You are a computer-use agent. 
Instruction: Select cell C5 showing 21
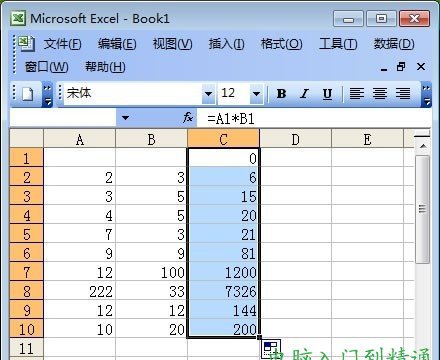(223, 234)
